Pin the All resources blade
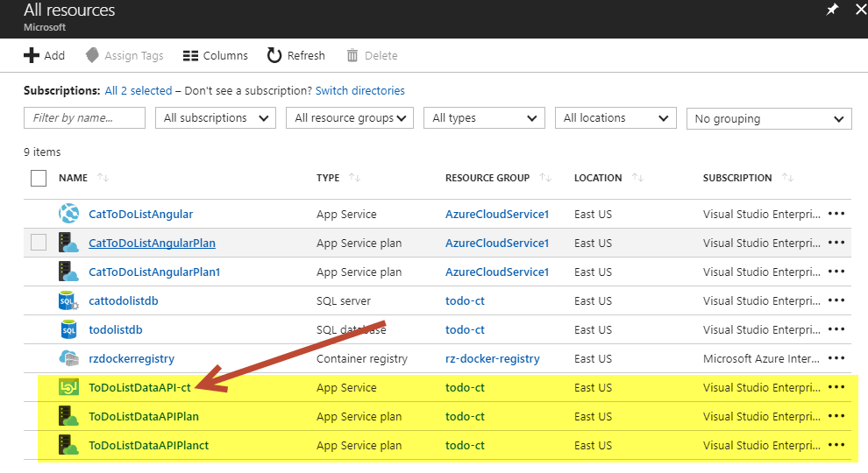The height and width of the screenshot is (473, 868). [x=832, y=10]
